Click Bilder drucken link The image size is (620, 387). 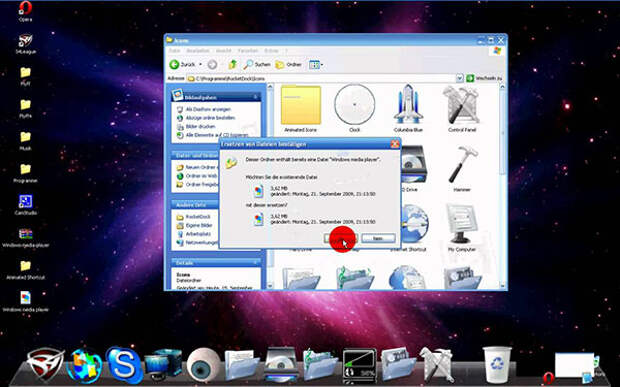[200, 126]
